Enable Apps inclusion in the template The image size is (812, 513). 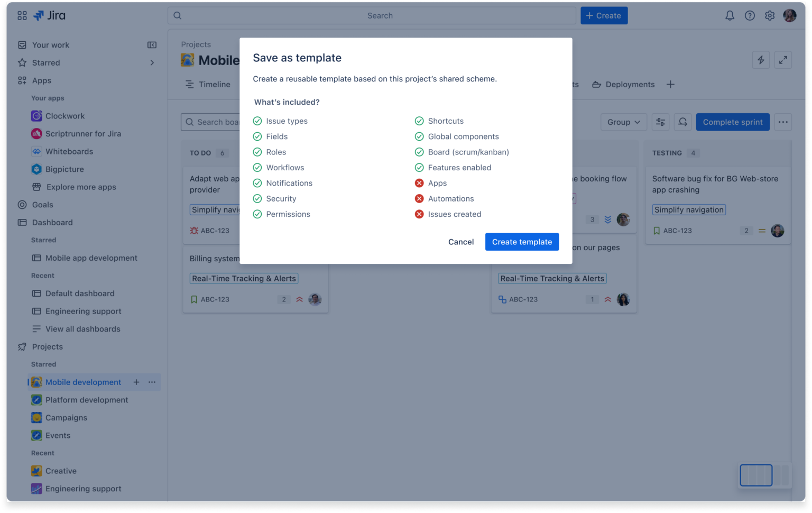pos(419,183)
